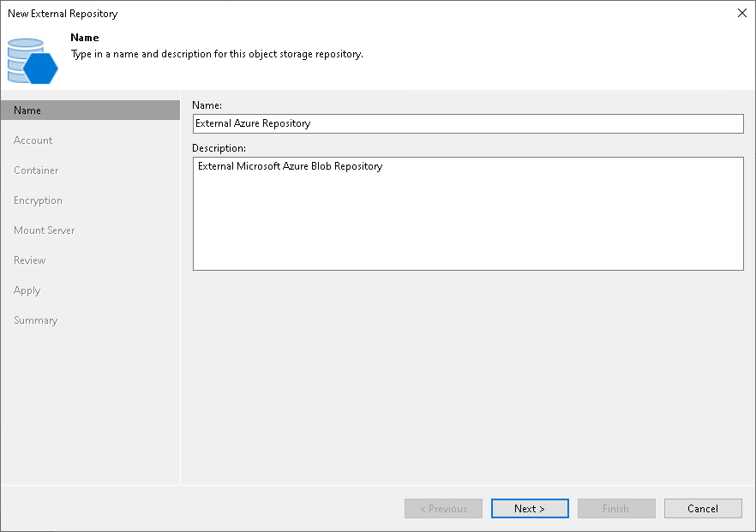Switch to the Encryption step
This screenshot has height=532, width=756.
click(x=38, y=200)
